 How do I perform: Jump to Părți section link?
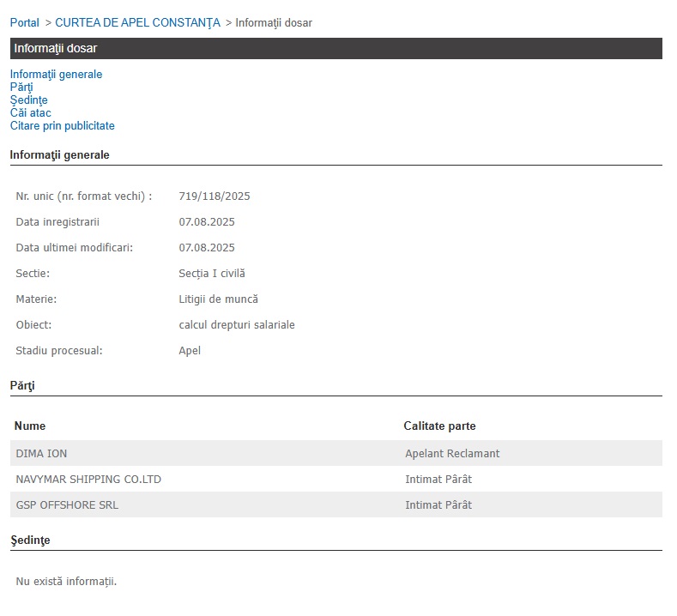[x=21, y=88]
